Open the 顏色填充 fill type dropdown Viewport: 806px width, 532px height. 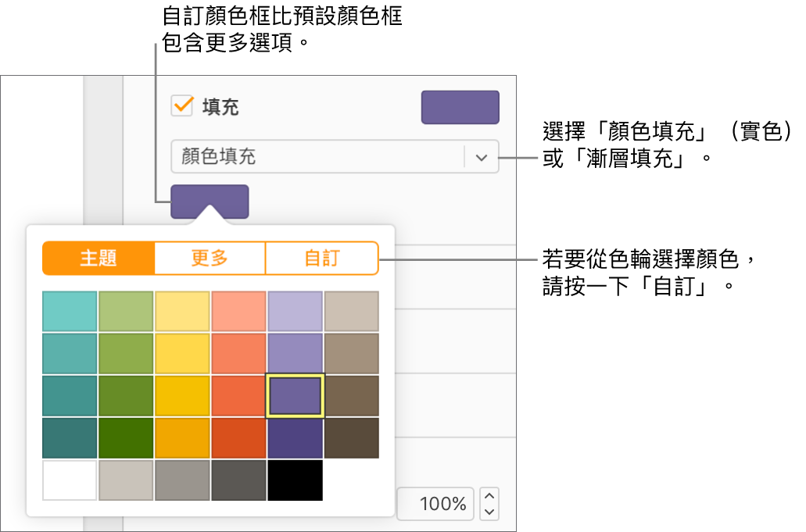click(335, 156)
